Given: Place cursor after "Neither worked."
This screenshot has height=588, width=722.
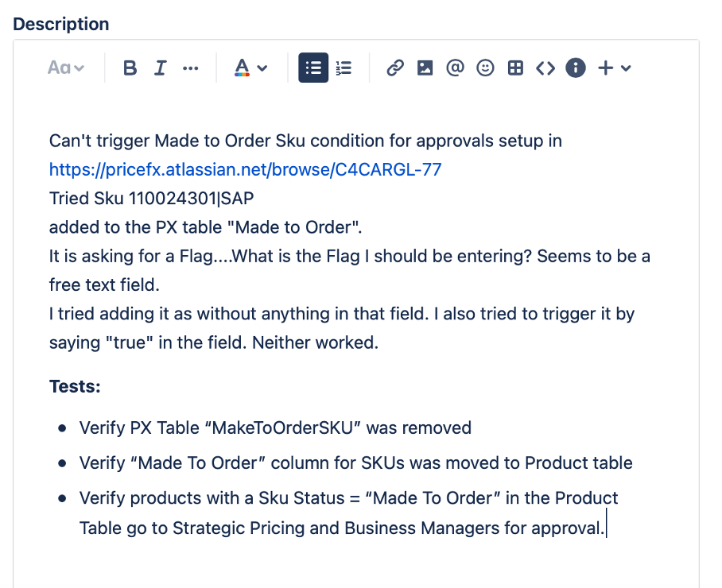Looking at the screenshot, I should (x=380, y=342).
